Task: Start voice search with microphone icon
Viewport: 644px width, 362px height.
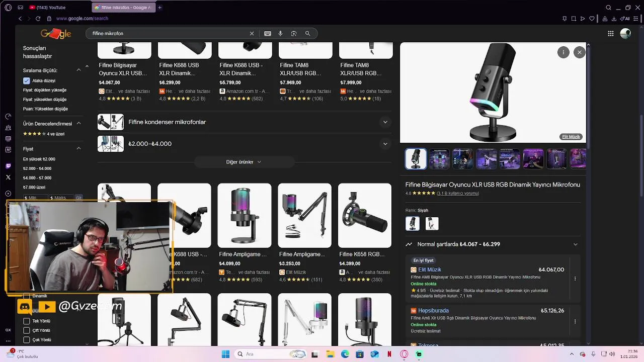Action: [281, 34]
